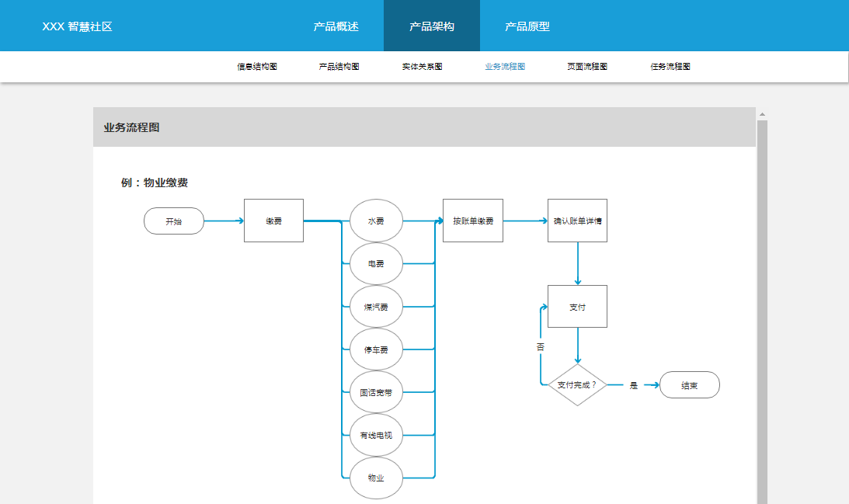Select the 电费 ellipse node
The height and width of the screenshot is (504, 849).
[x=376, y=263]
